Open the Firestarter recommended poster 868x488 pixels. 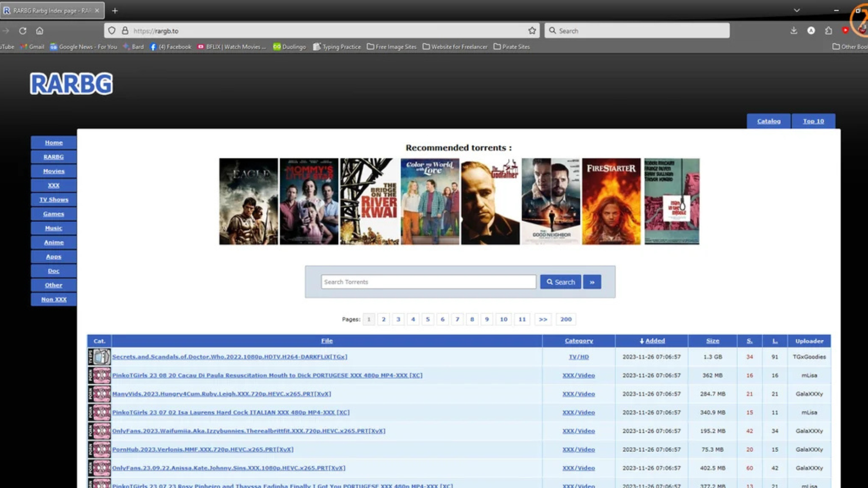click(x=611, y=202)
